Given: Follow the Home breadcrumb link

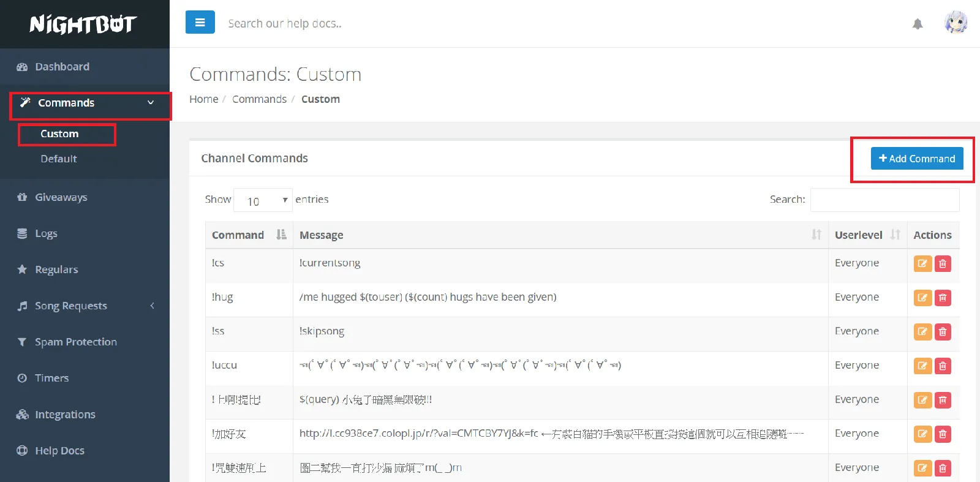Looking at the screenshot, I should (203, 99).
